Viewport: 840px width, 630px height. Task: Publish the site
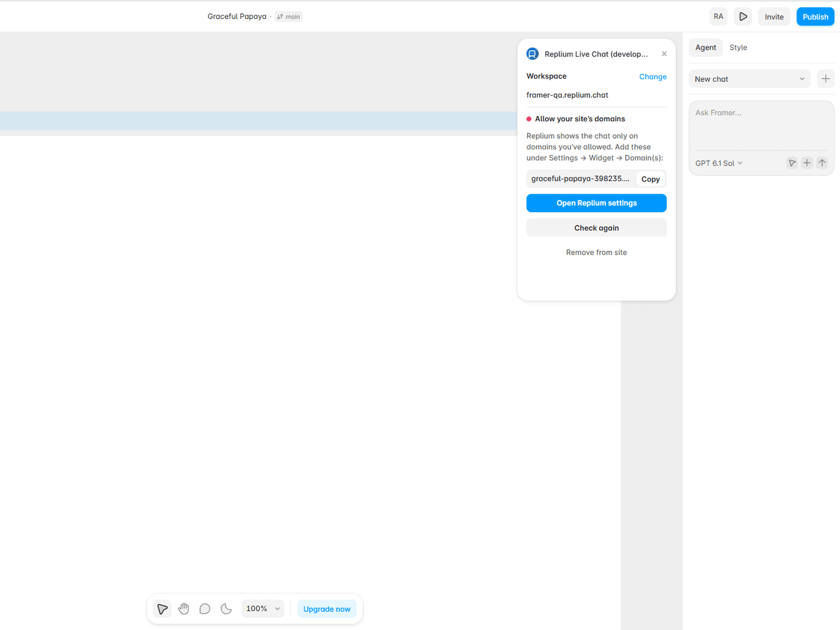point(815,17)
